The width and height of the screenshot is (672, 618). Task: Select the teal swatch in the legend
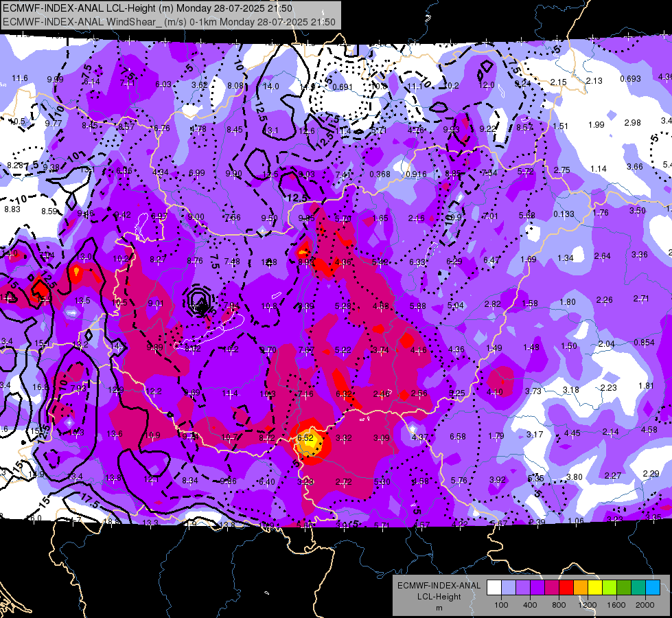[638, 588]
